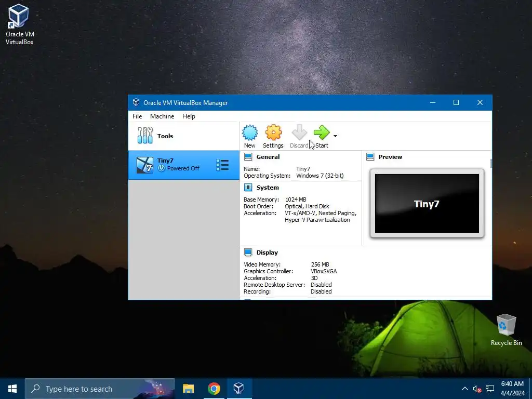The height and width of the screenshot is (399, 532).
Task: Open File Explorer from the taskbar
Action: click(x=188, y=389)
